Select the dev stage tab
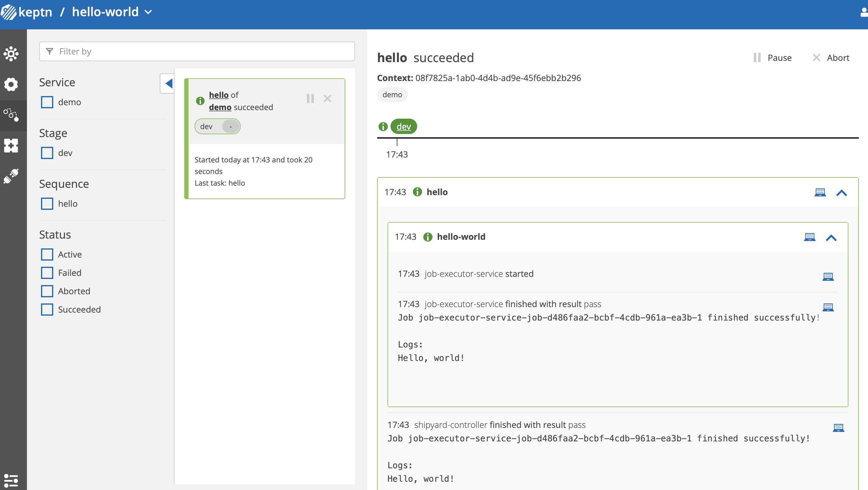This screenshot has width=868, height=490. click(403, 127)
